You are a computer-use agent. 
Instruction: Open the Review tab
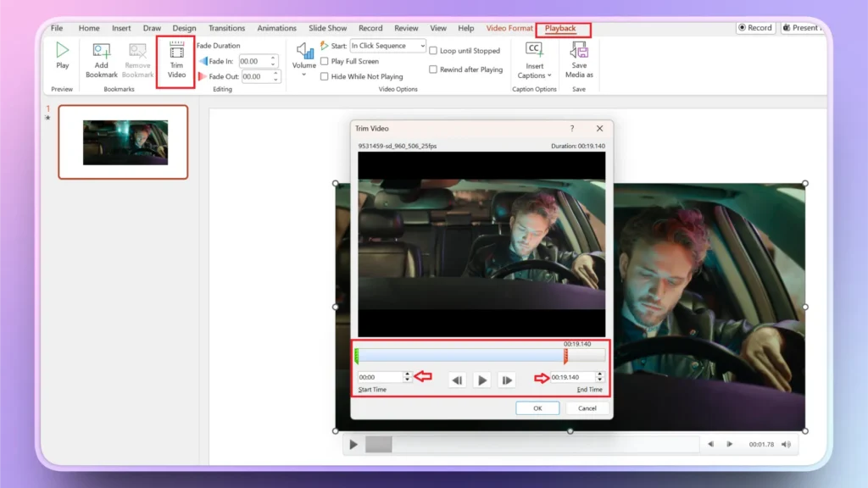pos(406,28)
